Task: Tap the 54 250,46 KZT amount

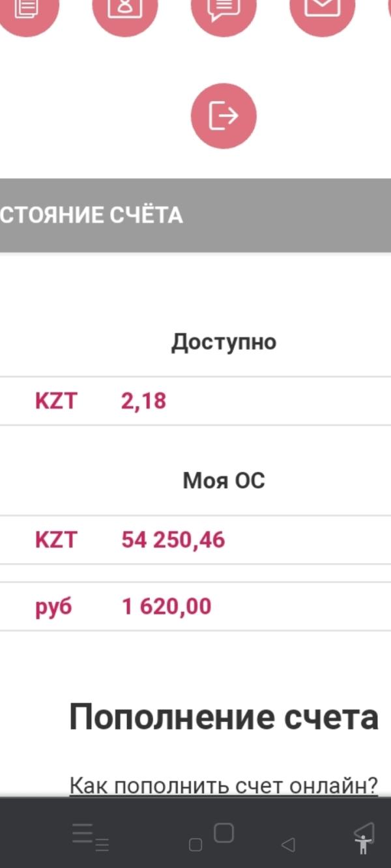Action: 173,540
